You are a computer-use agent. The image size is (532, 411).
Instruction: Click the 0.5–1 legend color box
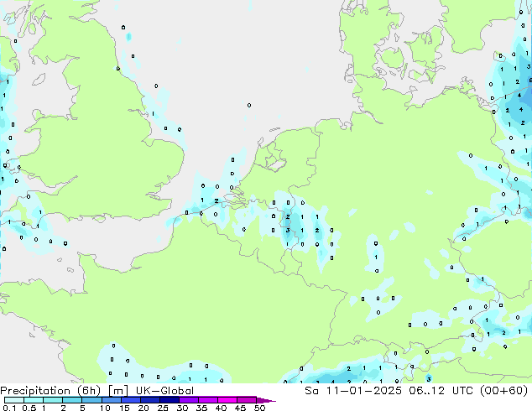point(34,400)
